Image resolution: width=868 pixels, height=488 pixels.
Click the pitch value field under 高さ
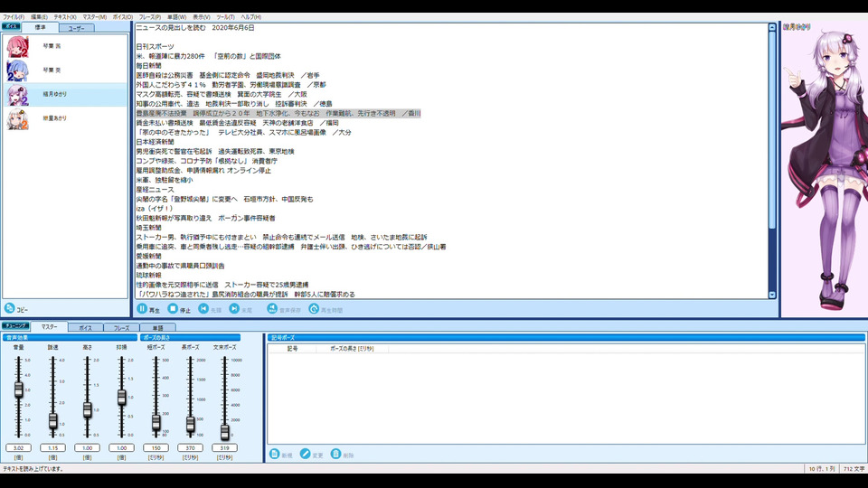(x=87, y=447)
